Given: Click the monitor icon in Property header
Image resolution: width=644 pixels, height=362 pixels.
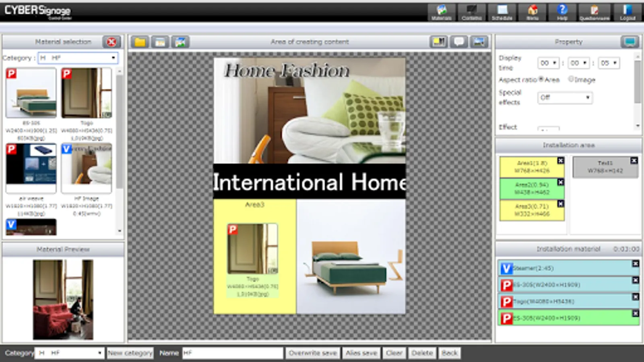Looking at the screenshot, I should pos(630,42).
